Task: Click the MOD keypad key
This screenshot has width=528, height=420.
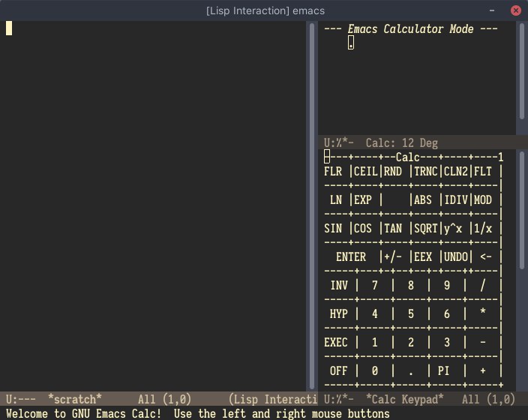Action: pos(482,200)
